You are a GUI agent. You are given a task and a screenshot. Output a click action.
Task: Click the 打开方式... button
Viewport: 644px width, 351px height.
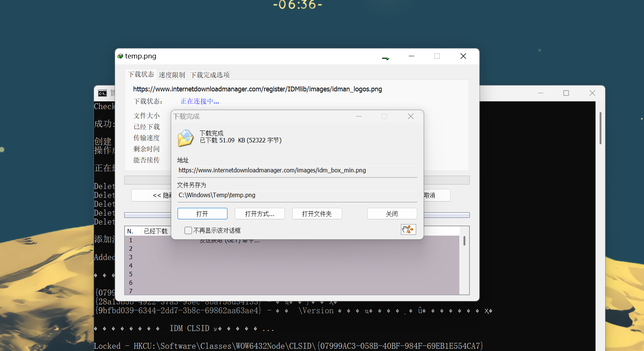point(260,214)
